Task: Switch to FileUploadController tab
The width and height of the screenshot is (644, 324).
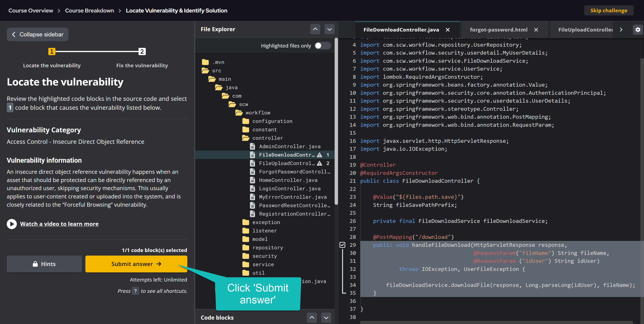Action: click(x=585, y=30)
